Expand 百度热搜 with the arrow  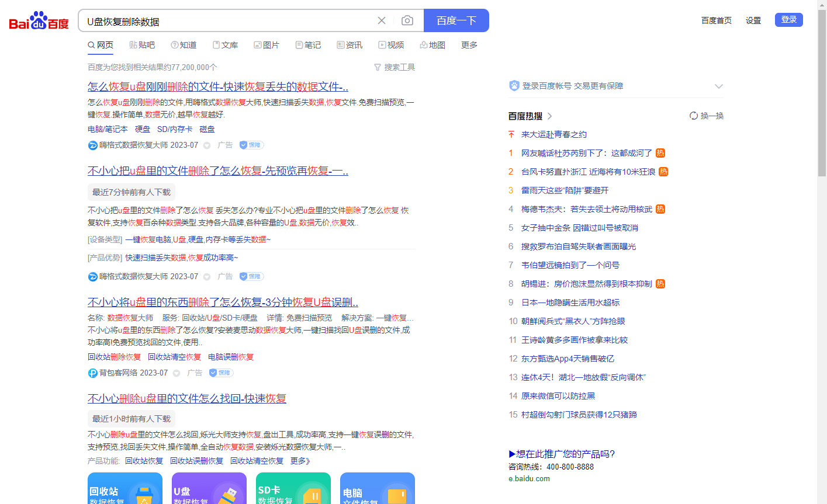(x=550, y=116)
